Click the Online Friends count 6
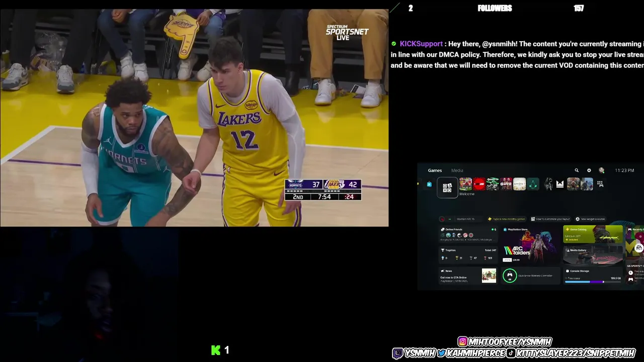 (x=495, y=229)
